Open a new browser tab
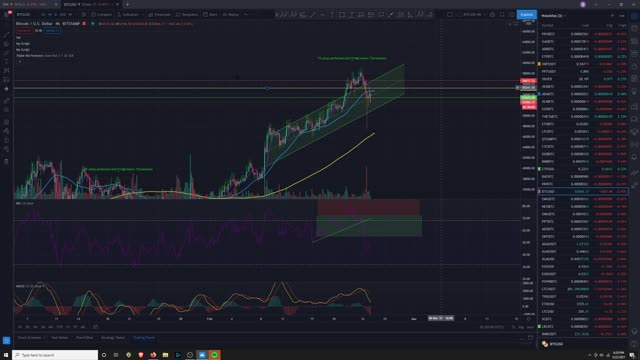The width and height of the screenshot is (640, 360). [127, 4]
